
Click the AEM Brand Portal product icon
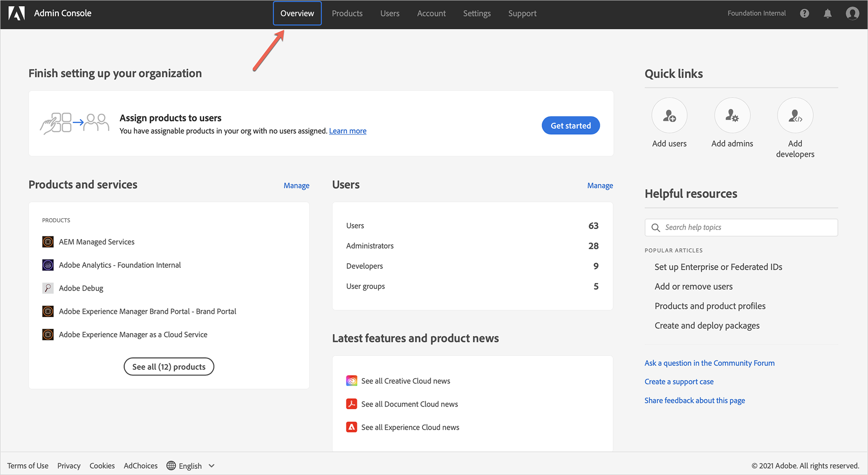pyautogui.click(x=48, y=311)
